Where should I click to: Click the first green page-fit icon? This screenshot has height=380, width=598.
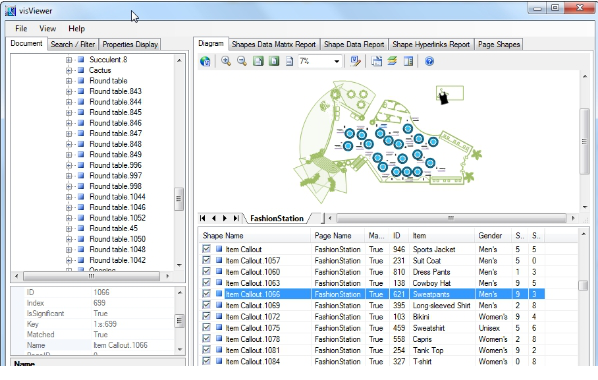pos(258,61)
